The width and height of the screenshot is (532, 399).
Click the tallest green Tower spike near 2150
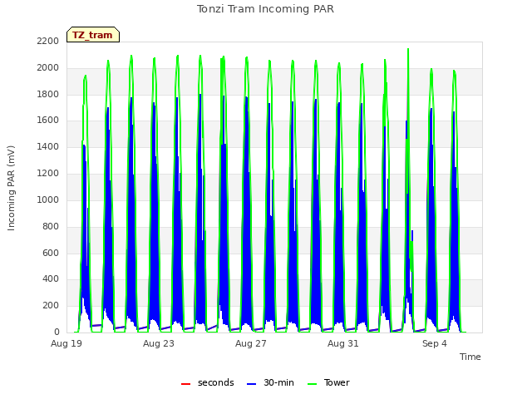click(x=408, y=50)
